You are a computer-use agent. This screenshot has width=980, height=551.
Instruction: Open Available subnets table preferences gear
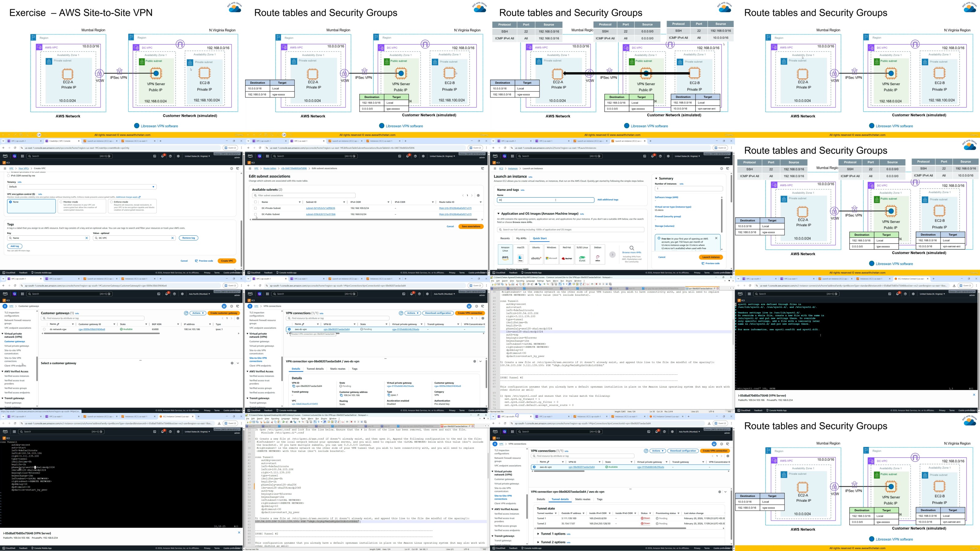tap(478, 196)
